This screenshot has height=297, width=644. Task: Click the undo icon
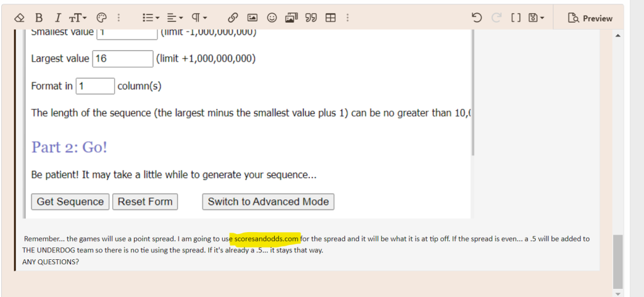tap(477, 18)
